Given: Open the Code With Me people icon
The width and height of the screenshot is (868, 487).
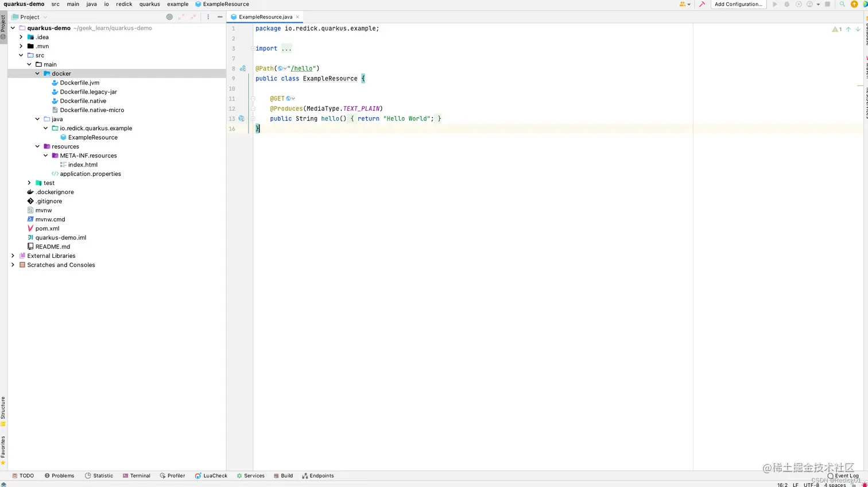Looking at the screenshot, I should pos(683,4).
